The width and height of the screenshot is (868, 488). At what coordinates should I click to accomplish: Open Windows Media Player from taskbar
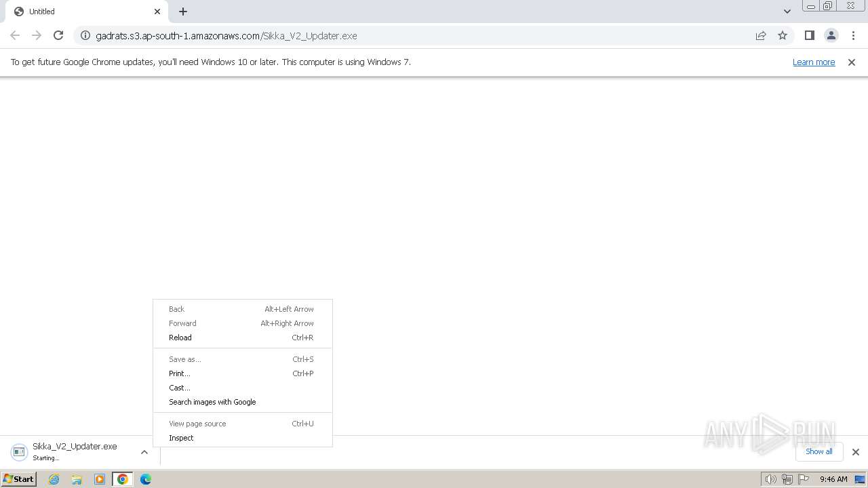click(x=100, y=479)
